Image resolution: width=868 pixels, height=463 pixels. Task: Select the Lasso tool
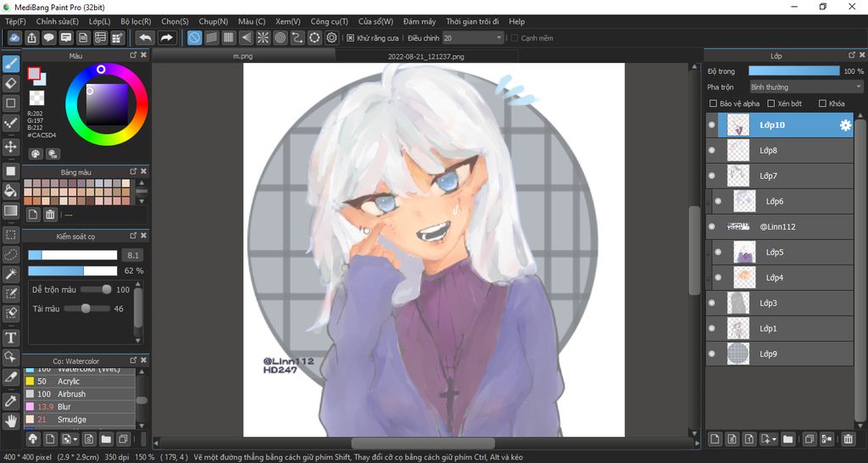[x=10, y=254]
